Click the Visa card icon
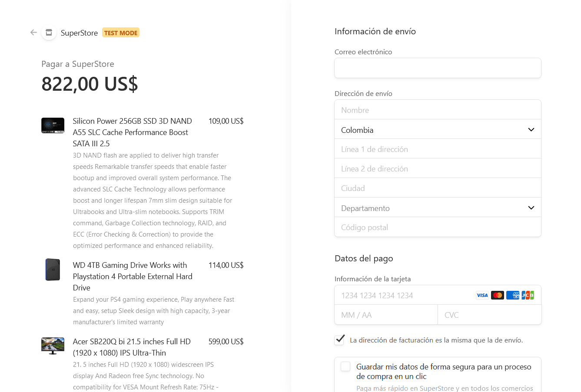Viewport: 581px width, 392px height. pos(482,295)
